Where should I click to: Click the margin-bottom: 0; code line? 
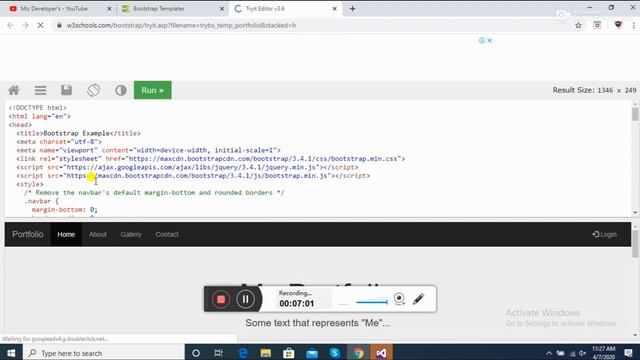click(x=65, y=209)
